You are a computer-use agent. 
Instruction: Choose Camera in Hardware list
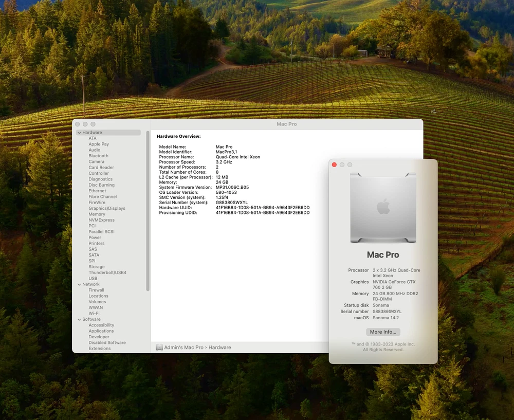(97, 161)
